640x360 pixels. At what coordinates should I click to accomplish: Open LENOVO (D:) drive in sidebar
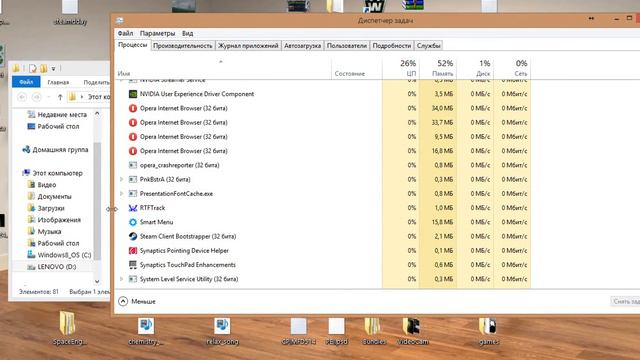point(51,267)
